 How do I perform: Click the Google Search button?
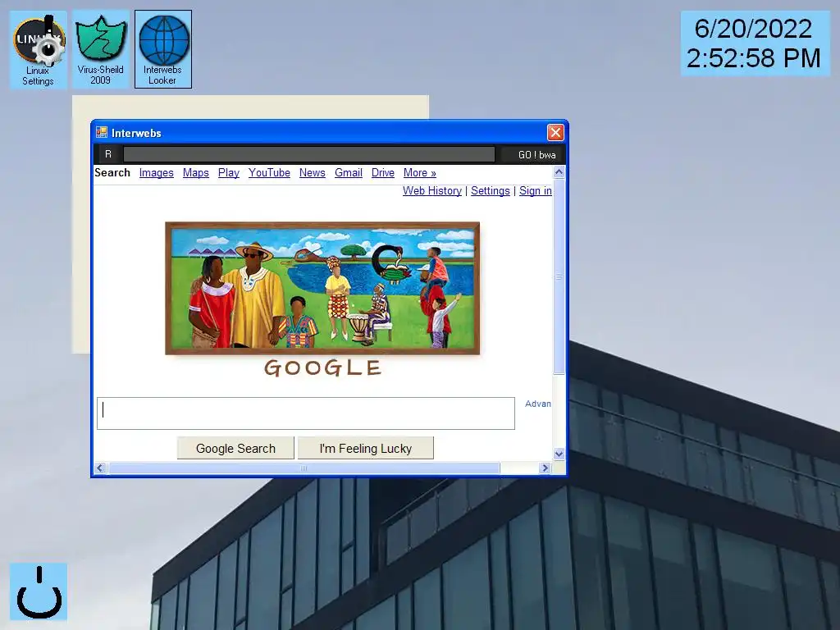235,449
